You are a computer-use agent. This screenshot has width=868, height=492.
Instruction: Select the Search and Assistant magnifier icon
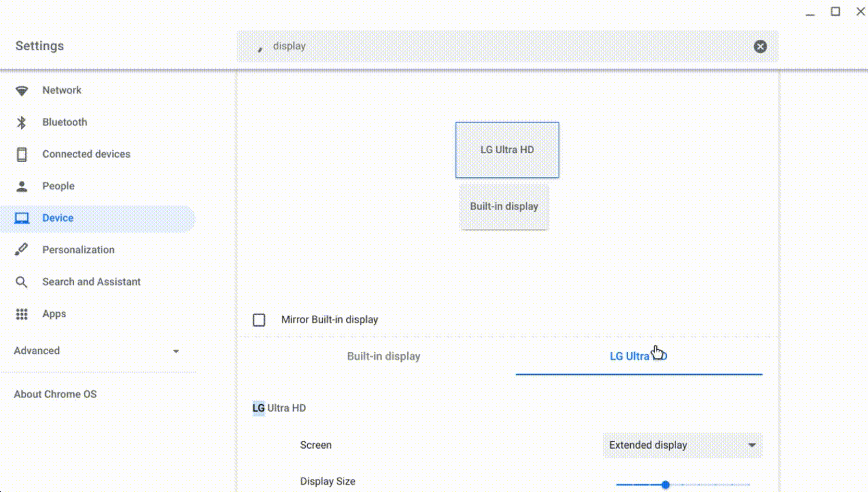(x=22, y=282)
